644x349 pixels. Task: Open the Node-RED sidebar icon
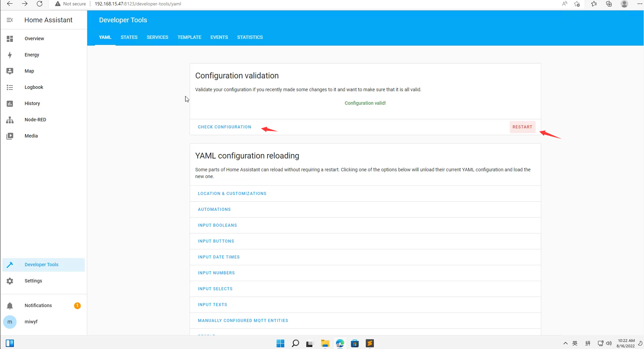pos(10,120)
